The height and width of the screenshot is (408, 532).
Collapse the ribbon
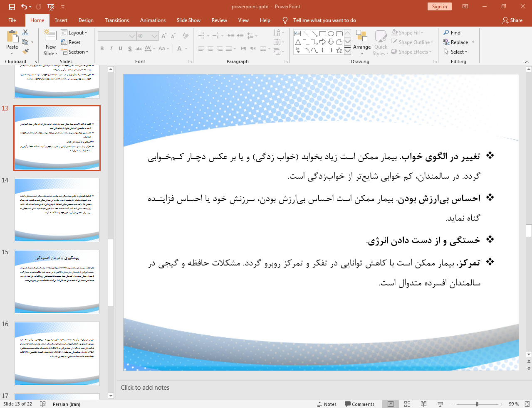527,61
